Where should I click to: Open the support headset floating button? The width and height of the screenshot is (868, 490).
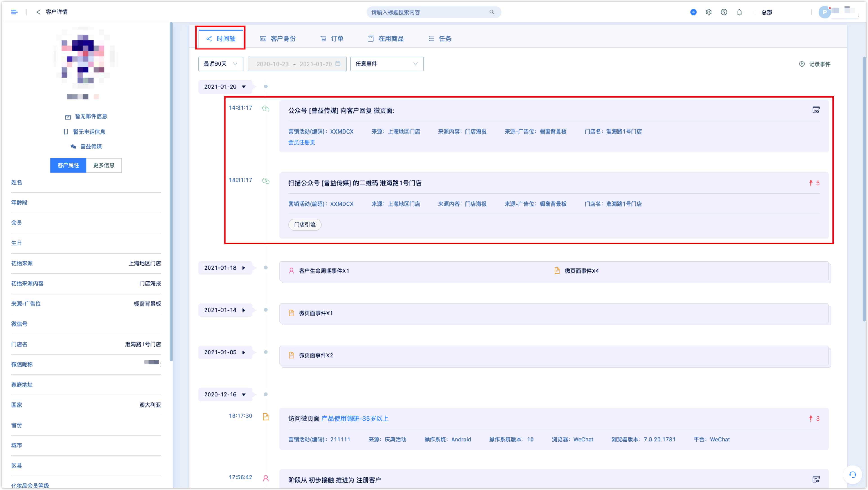coord(852,475)
